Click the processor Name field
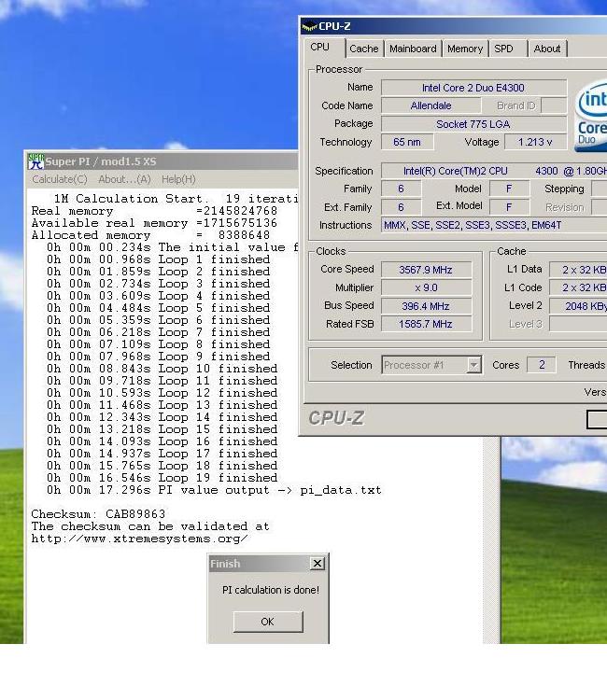 click(473, 88)
